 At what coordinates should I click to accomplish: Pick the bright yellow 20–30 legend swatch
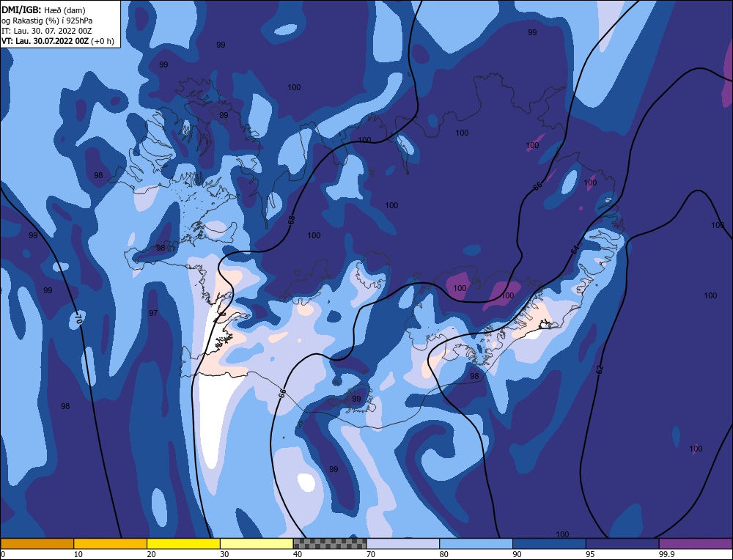(183, 543)
